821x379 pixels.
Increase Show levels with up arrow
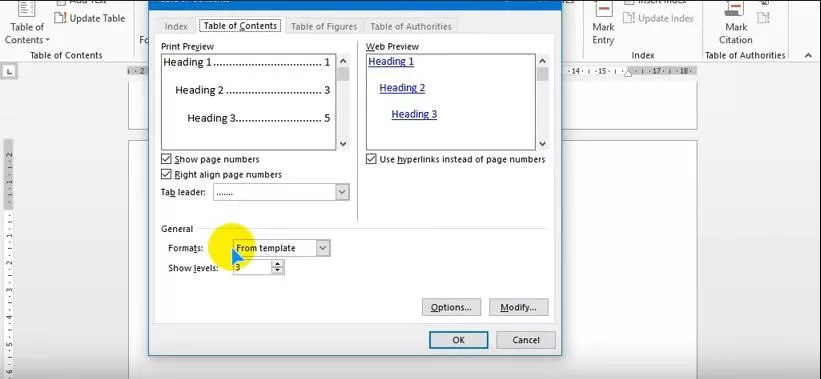click(x=278, y=264)
